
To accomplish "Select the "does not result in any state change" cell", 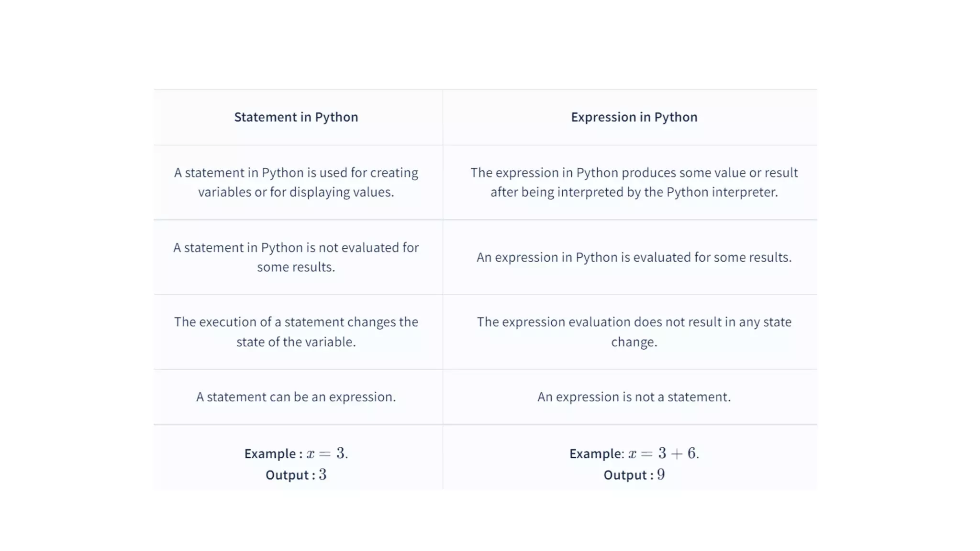I will point(634,332).
